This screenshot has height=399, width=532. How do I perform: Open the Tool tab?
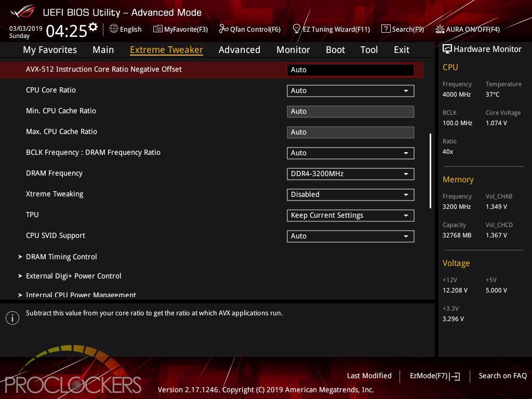click(x=369, y=50)
